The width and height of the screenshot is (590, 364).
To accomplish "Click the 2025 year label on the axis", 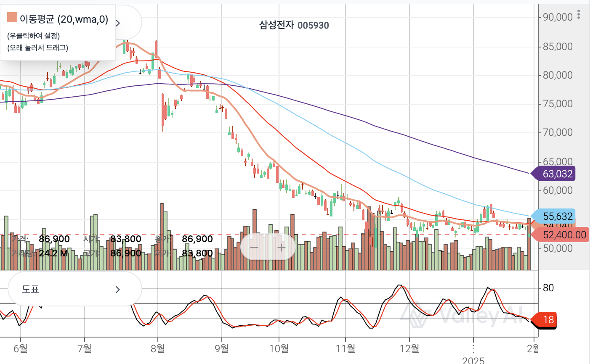I will [473, 360].
